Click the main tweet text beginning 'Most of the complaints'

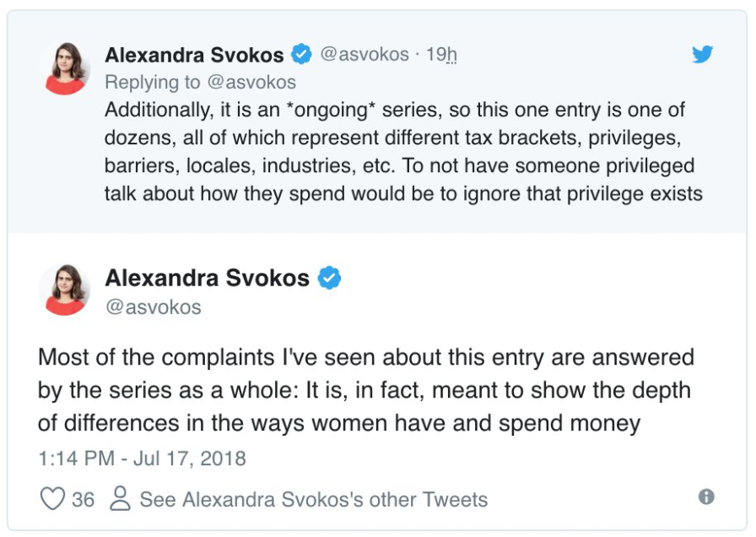point(366,390)
